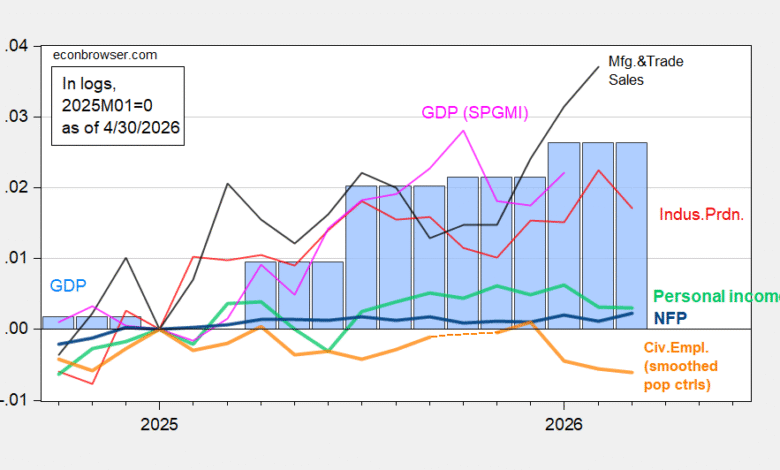Click the endpoint of the black Mfg.&Trade line

tap(598, 67)
